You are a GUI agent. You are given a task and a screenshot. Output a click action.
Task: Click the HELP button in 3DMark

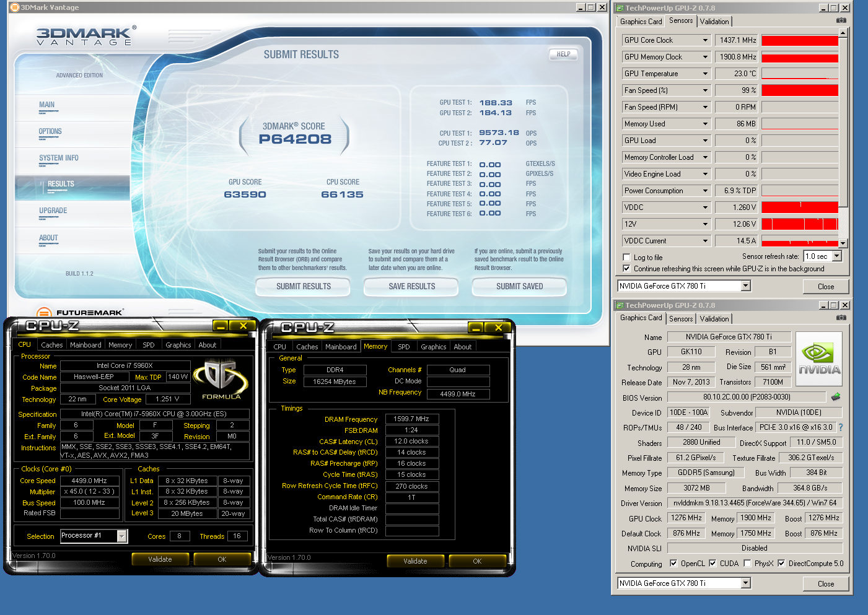pos(563,55)
